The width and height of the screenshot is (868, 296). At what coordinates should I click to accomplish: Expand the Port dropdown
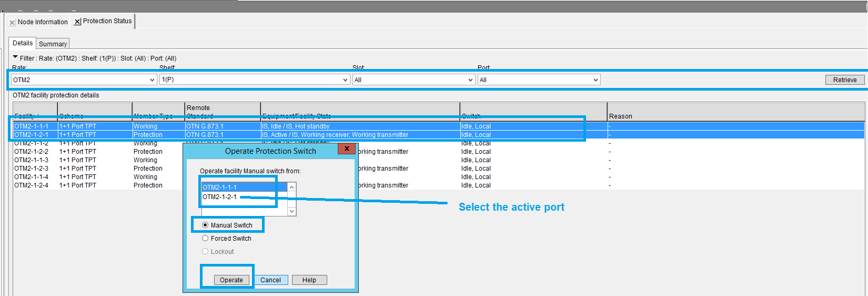[596, 80]
